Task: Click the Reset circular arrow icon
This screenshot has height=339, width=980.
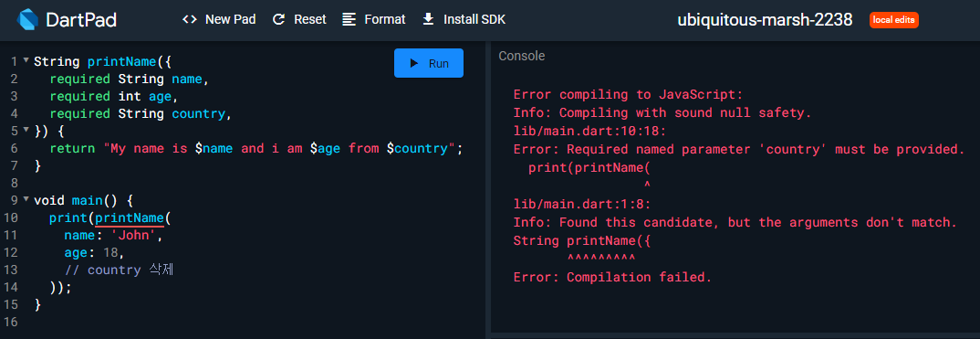Action: [x=278, y=19]
